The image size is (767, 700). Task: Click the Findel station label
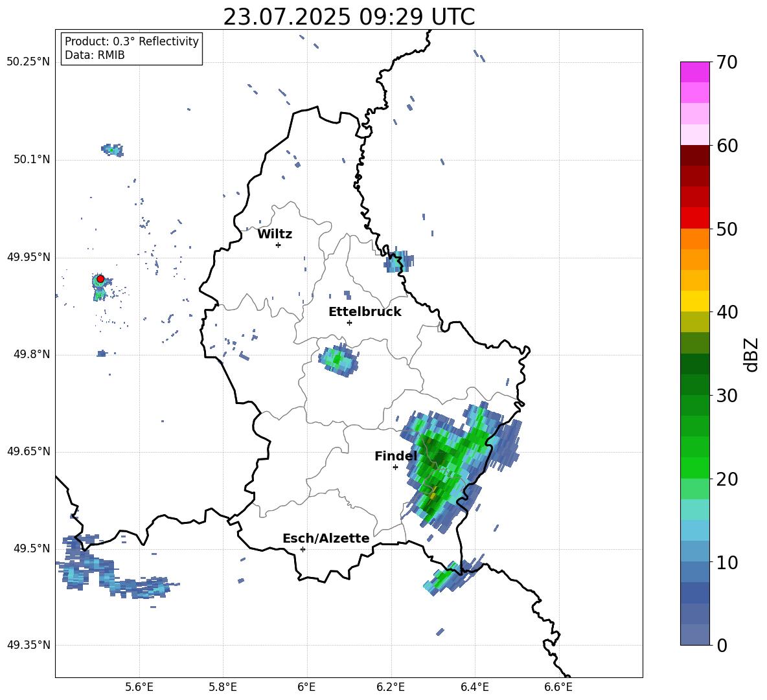click(396, 456)
